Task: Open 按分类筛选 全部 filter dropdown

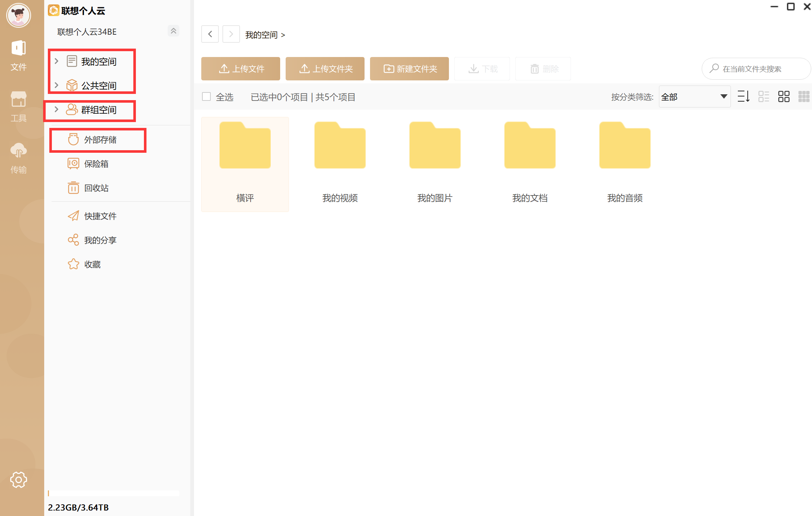Action: tap(694, 96)
